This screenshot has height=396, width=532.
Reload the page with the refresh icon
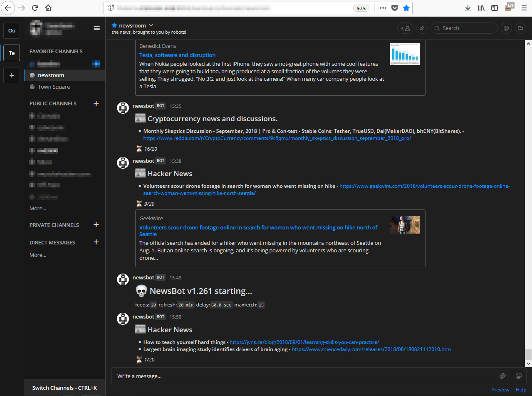(x=35, y=7)
